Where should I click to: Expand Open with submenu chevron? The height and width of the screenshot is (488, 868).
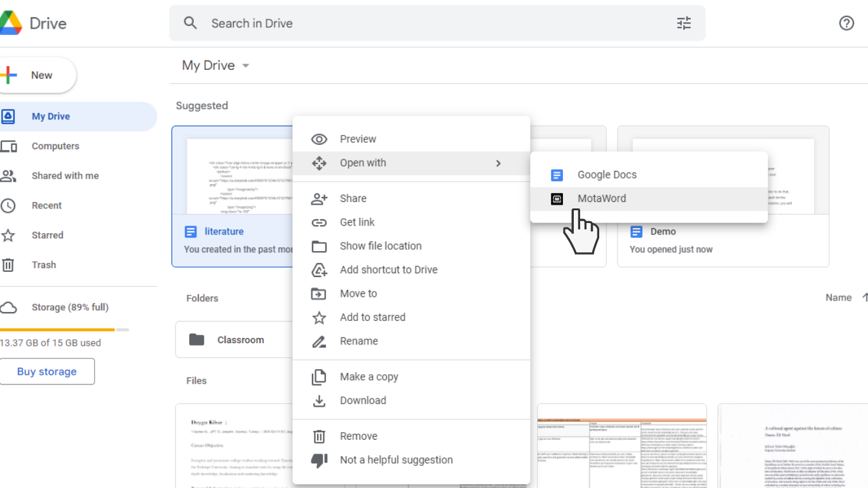point(498,163)
